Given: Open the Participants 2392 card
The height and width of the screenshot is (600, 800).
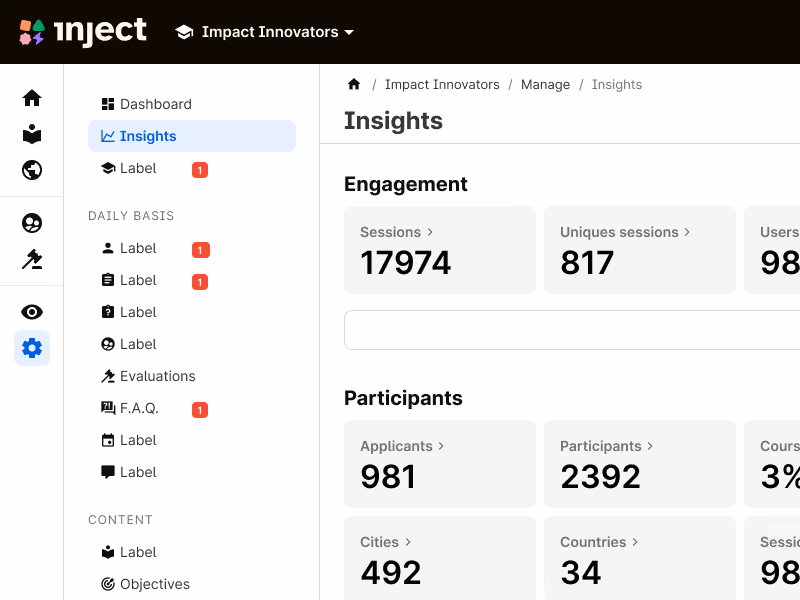Looking at the screenshot, I should coord(640,464).
